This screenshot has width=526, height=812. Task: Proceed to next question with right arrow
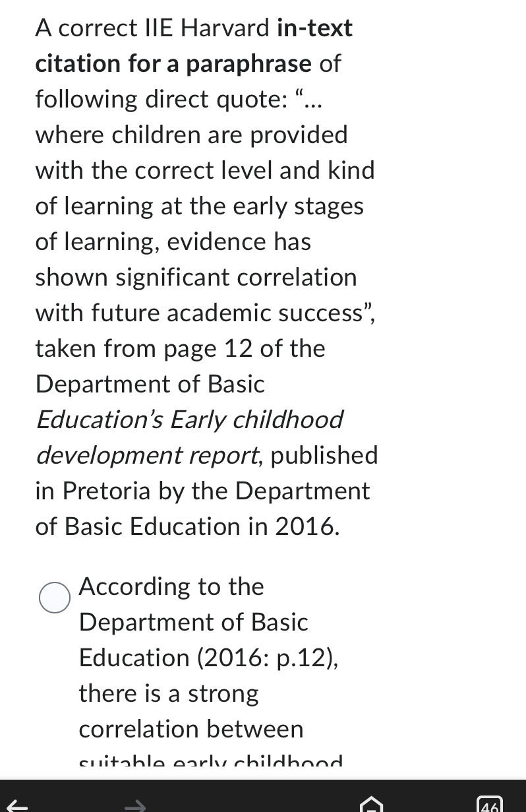click(136, 806)
